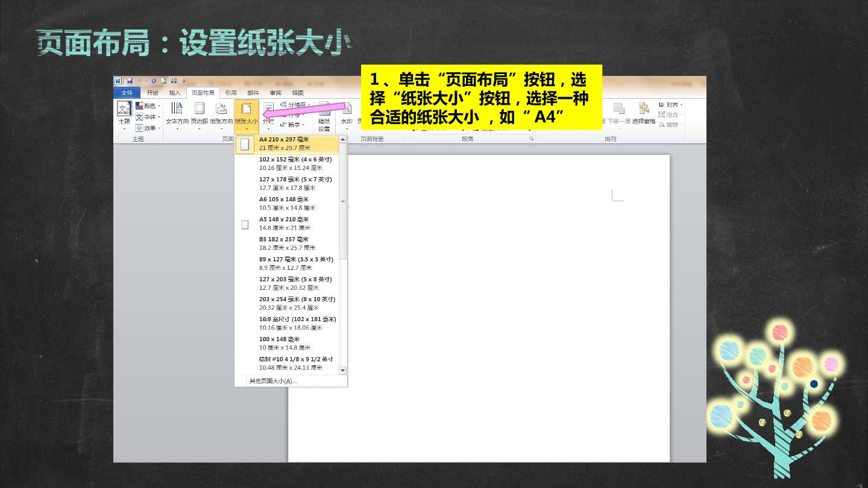Open the 段落 group dialog launcher
Screen dimensions: 868x488
pos(532,139)
